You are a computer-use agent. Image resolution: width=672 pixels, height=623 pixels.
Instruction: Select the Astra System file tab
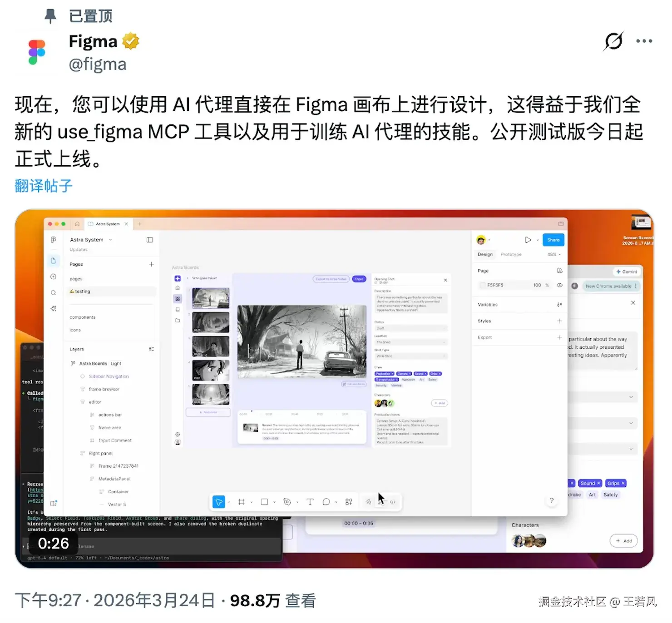(x=108, y=224)
